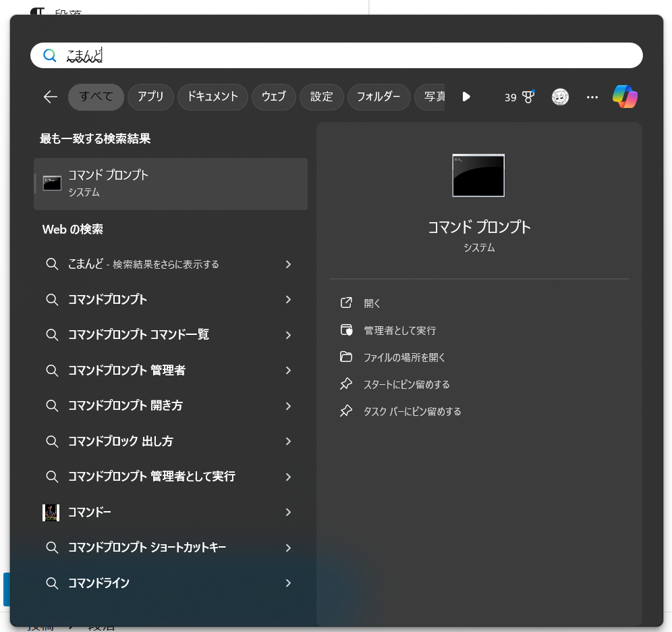Open the rewards trophy points icon

(x=520, y=97)
